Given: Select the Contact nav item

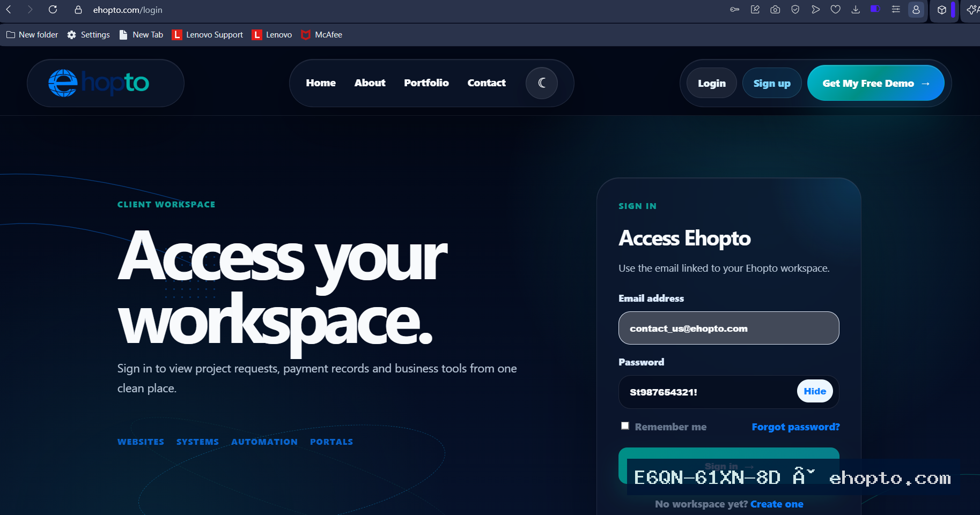Looking at the screenshot, I should pyautogui.click(x=487, y=83).
